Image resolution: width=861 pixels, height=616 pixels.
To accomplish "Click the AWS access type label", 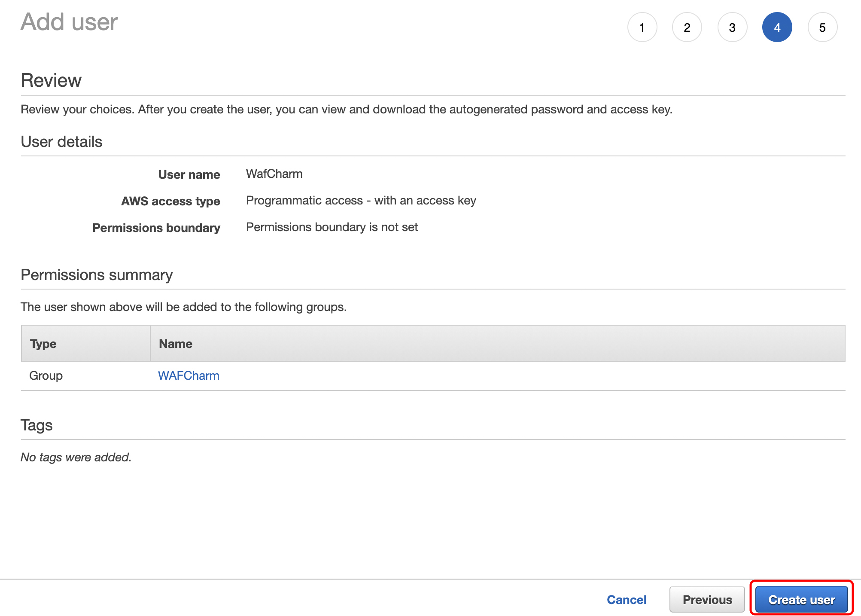I will 170,201.
